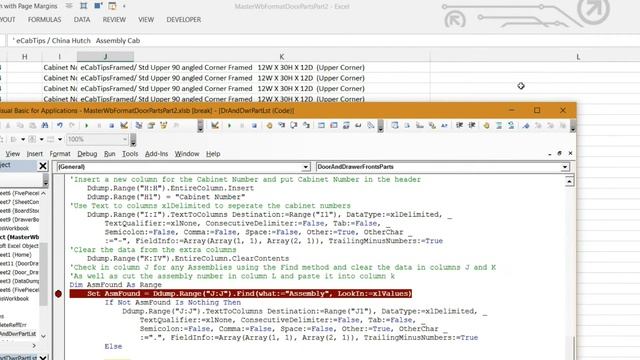Click code window scroll up arrow
Image resolution: width=640 pixels, height=360 pixels.
coord(569,181)
